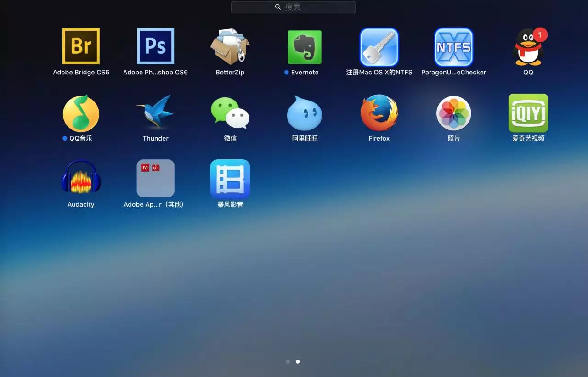This screenshot has height=377, width=588.
Task: Open ParagonUpdateChecker NTFS icon
Action: [453, 47]
